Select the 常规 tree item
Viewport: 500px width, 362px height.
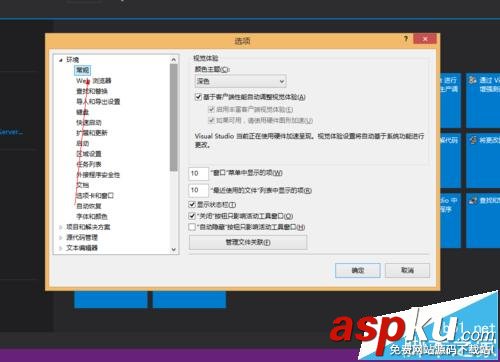pos(82,70)
